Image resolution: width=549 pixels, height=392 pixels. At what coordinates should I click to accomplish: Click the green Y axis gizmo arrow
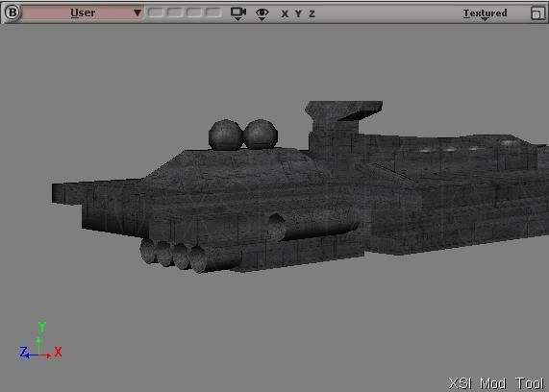tap(39, 345)
